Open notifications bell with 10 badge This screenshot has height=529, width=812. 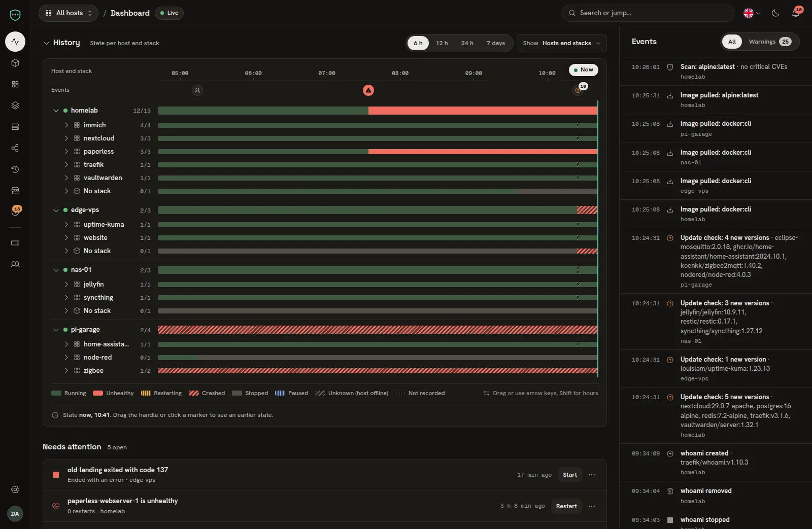[x=796, y=13]
